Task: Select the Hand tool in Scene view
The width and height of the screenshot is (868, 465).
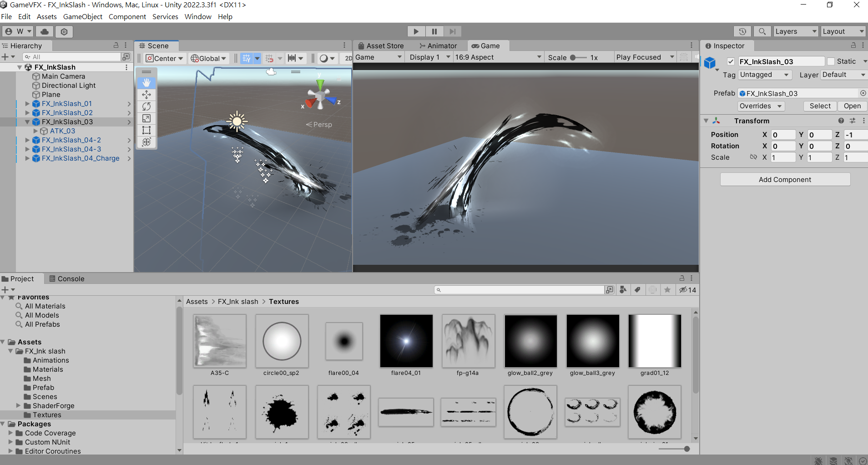Action: pos(146,82)
